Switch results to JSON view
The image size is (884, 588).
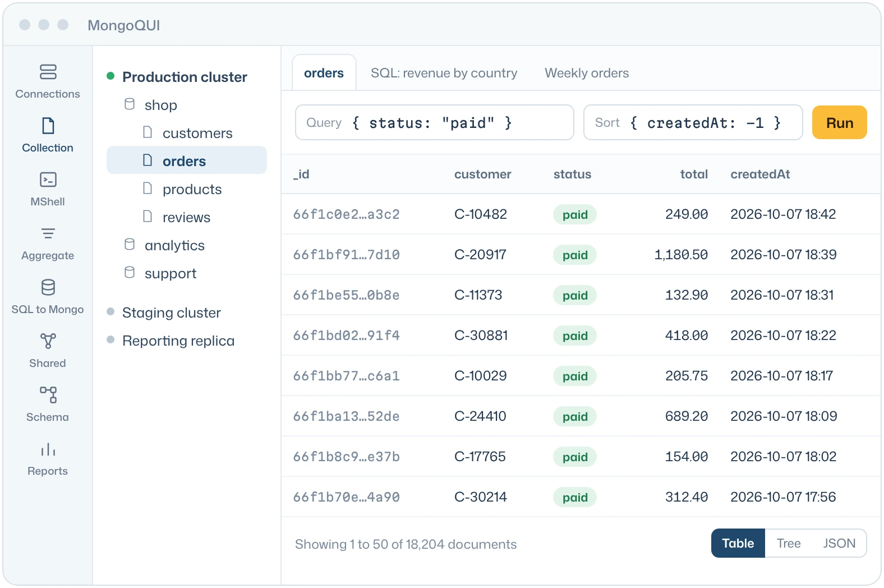pos(839,543)
